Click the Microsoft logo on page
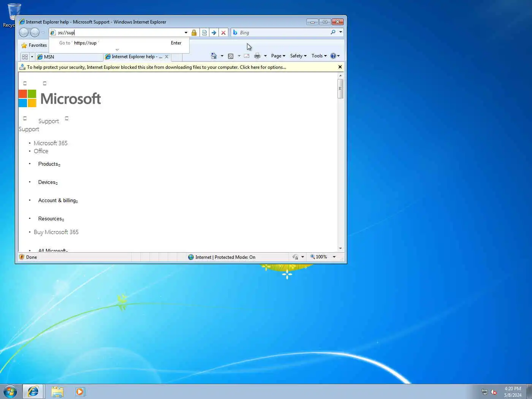Viewport: 532px width, 399px height. tap(60, 98)
